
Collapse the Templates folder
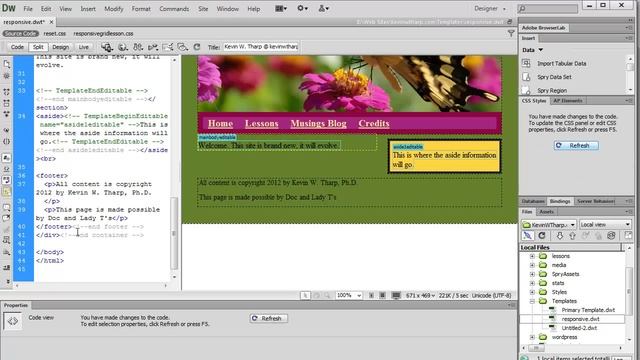(532, 301)
